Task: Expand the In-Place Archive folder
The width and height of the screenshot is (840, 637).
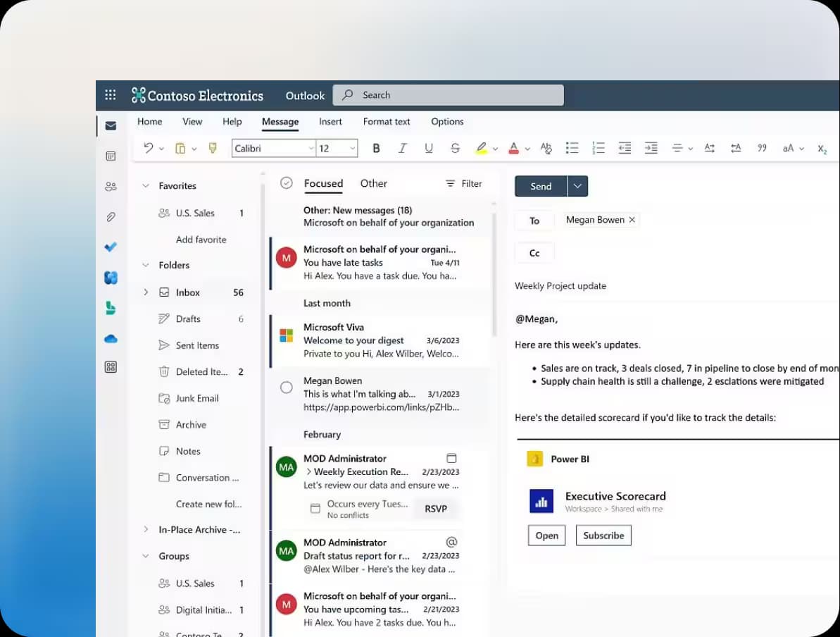Action: (x=145, y=529)
